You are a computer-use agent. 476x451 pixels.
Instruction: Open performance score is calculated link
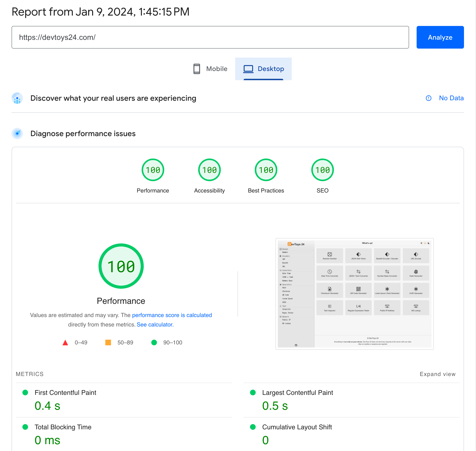[x=172, y=315]
